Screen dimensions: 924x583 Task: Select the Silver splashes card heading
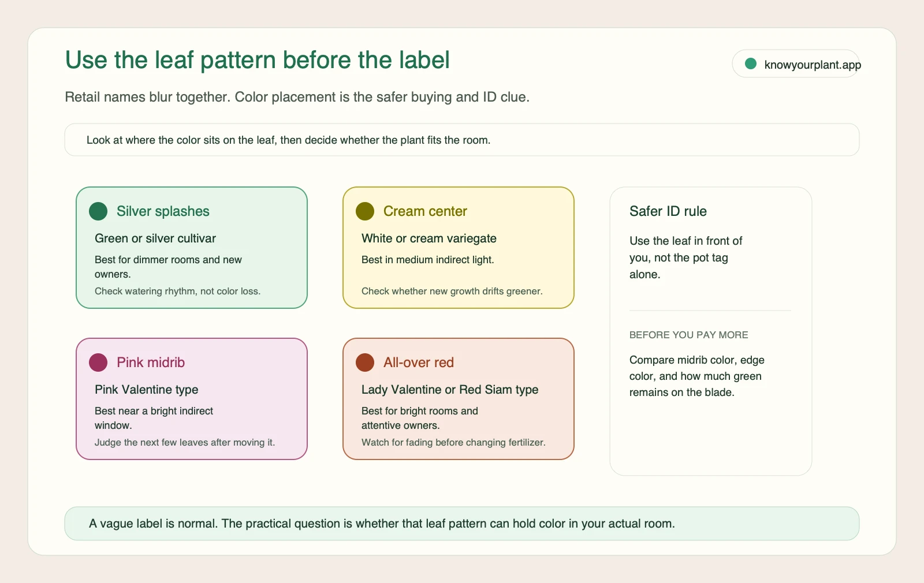(x=163, y=211)
